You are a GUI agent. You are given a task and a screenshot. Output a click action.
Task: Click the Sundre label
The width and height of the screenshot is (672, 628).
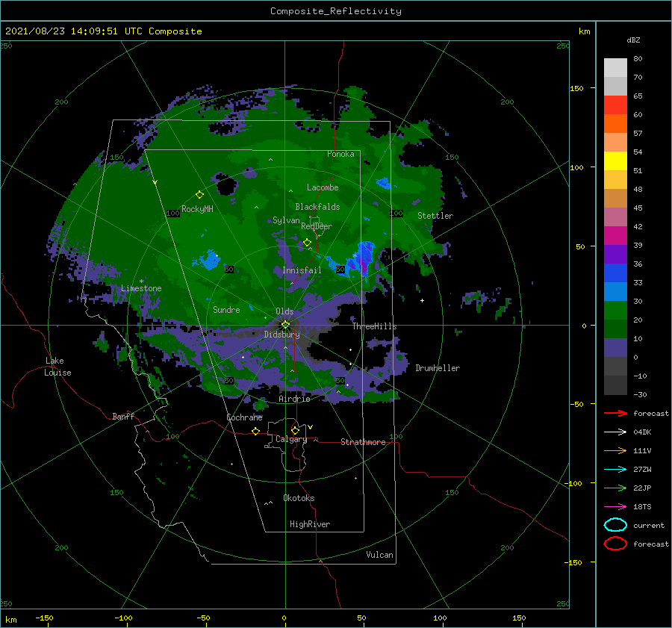coord(226,310)
